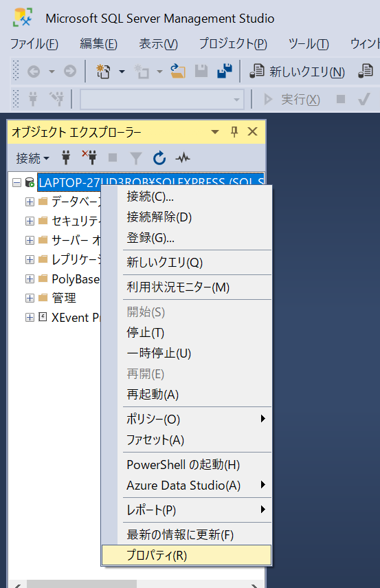
Task: Choose ファセット(A) from context menu
Action: (187, 440)
